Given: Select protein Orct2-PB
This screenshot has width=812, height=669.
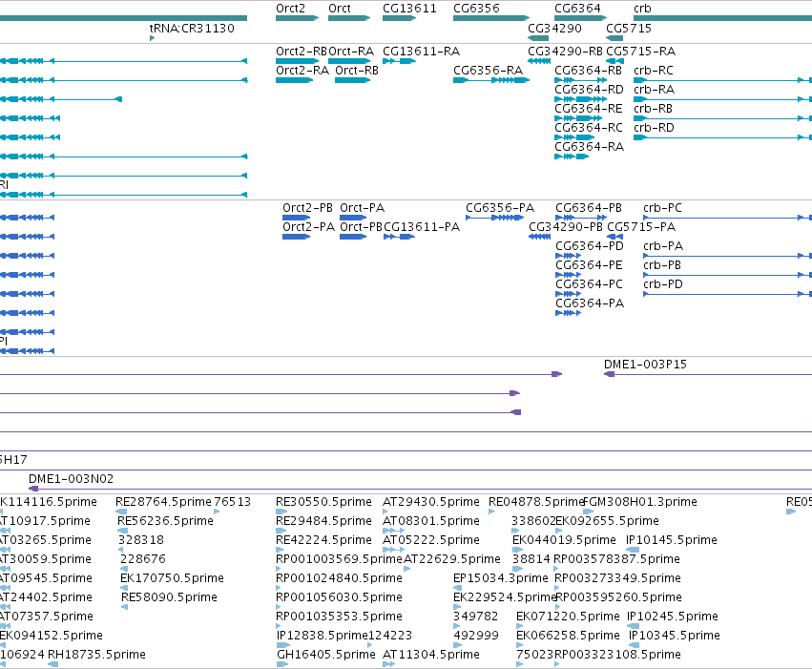Looking at the screenshot, I should 296,218.
